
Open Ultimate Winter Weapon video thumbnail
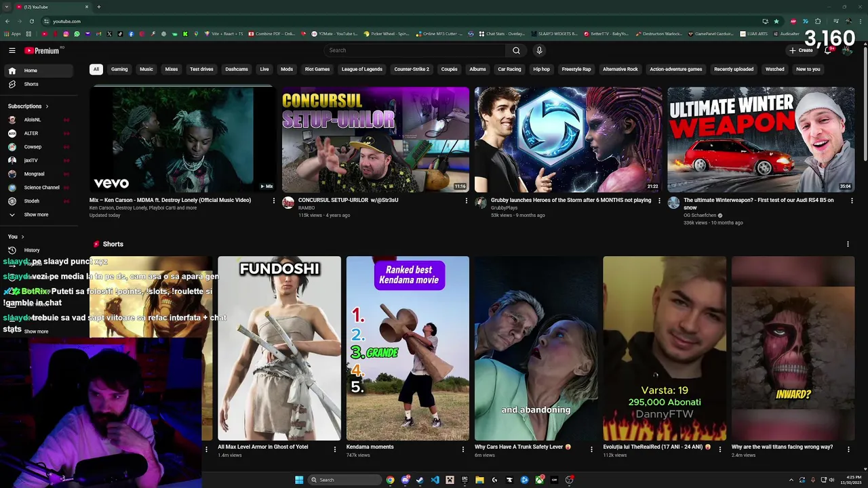tap(761, 140)
